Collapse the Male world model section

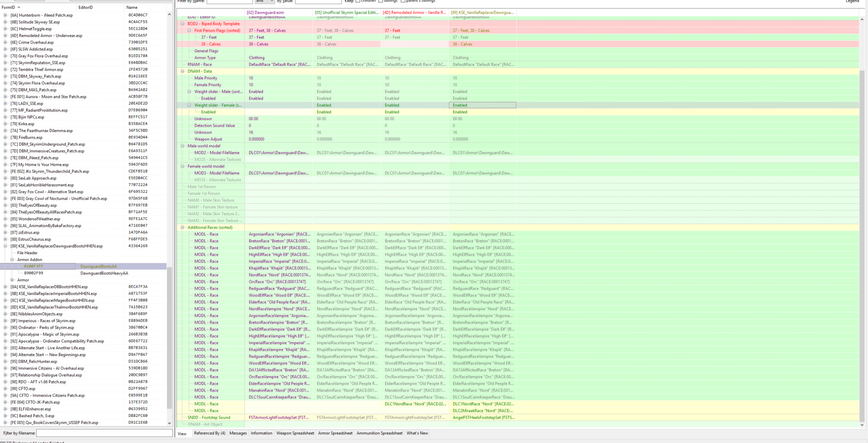point(183,146)
